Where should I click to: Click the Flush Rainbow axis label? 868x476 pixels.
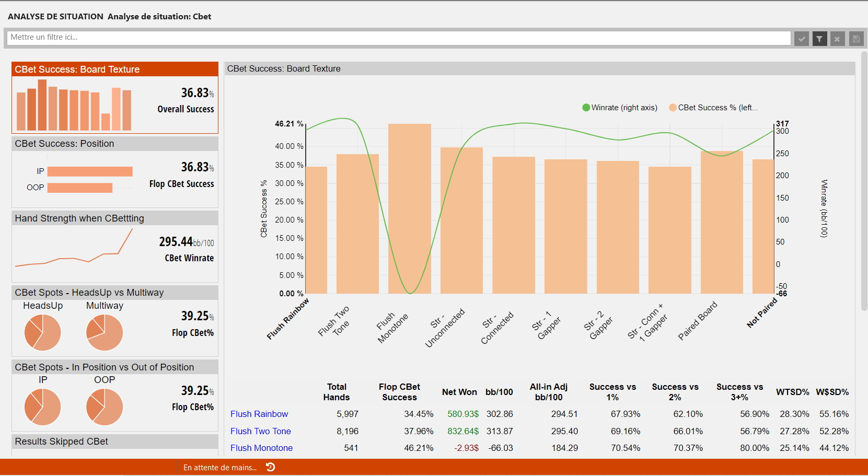pyautogui.click(x=288, y=319)
